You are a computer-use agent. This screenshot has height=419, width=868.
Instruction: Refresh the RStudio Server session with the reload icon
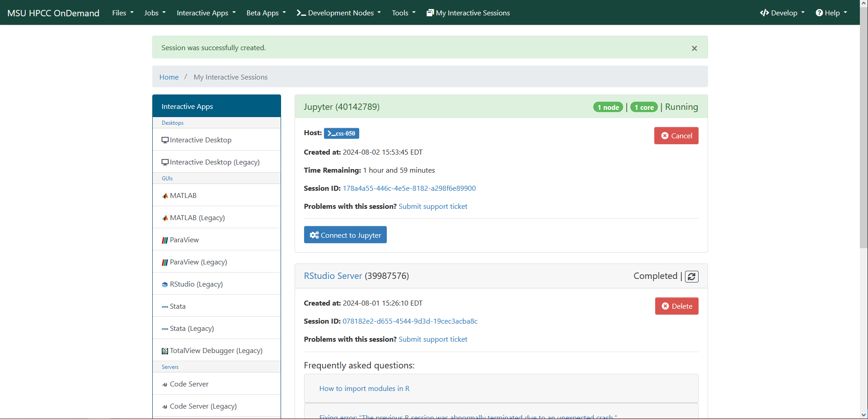click(x=692, y=277)
